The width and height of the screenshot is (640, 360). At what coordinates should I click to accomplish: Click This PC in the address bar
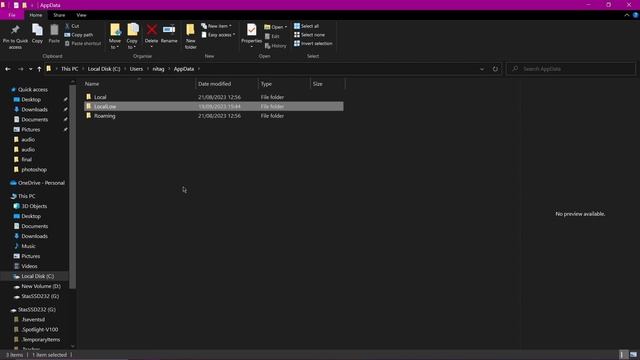tap(69, 69)
